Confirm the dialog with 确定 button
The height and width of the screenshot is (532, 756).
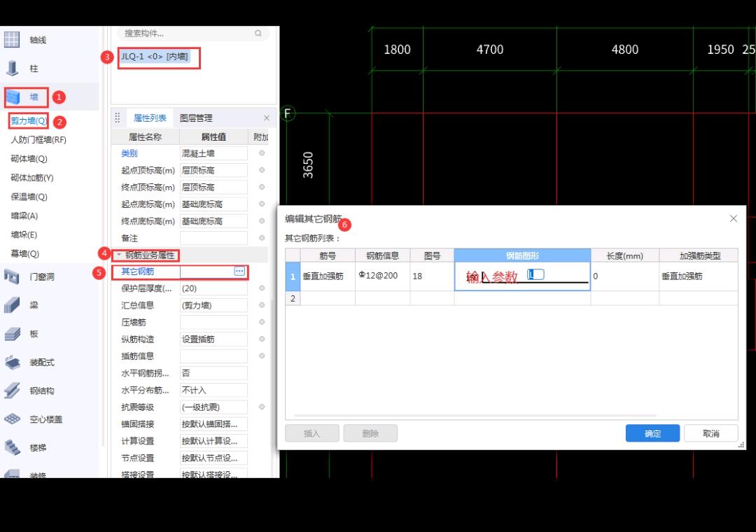point(652,433)
